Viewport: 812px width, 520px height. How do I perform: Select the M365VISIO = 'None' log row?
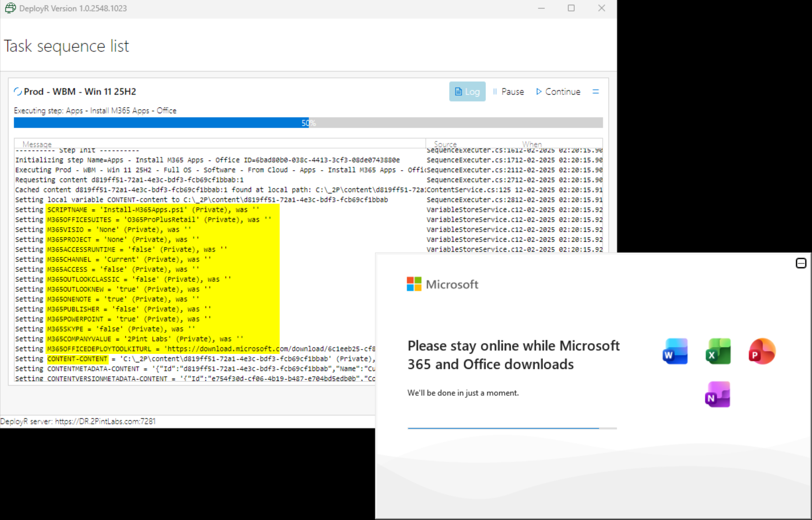[x=308, y=229]
